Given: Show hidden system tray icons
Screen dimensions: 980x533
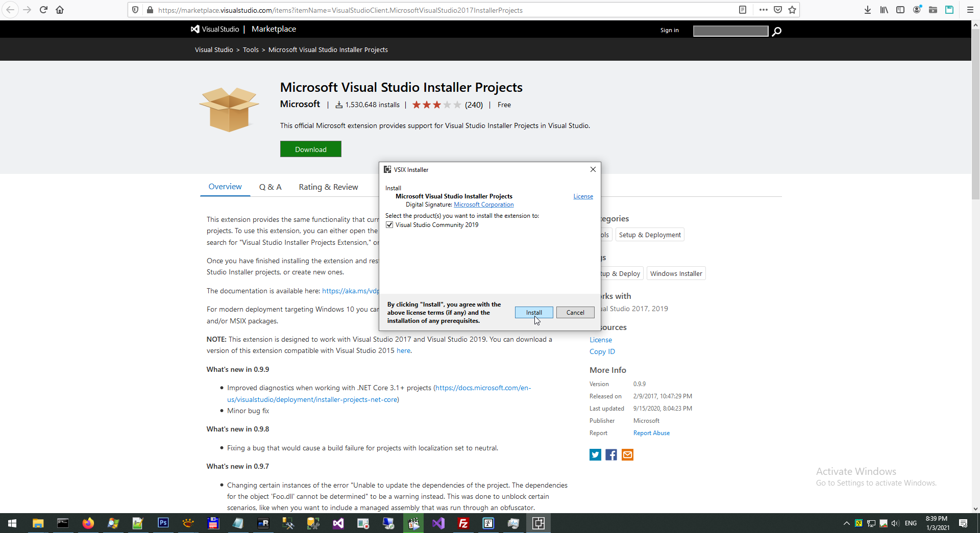Looking at the screenshot, I should click(x=846, y=523).
